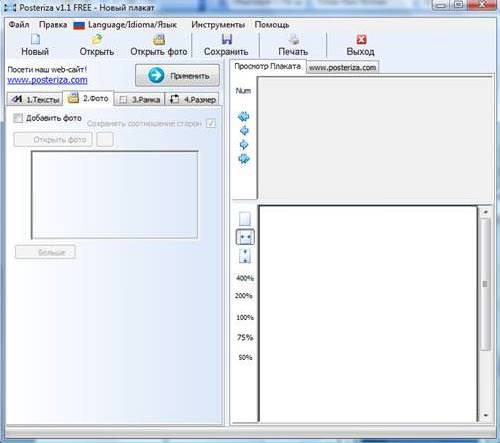Open a file with the Открыть icon
Screen dimensions: 500x443
97,39
